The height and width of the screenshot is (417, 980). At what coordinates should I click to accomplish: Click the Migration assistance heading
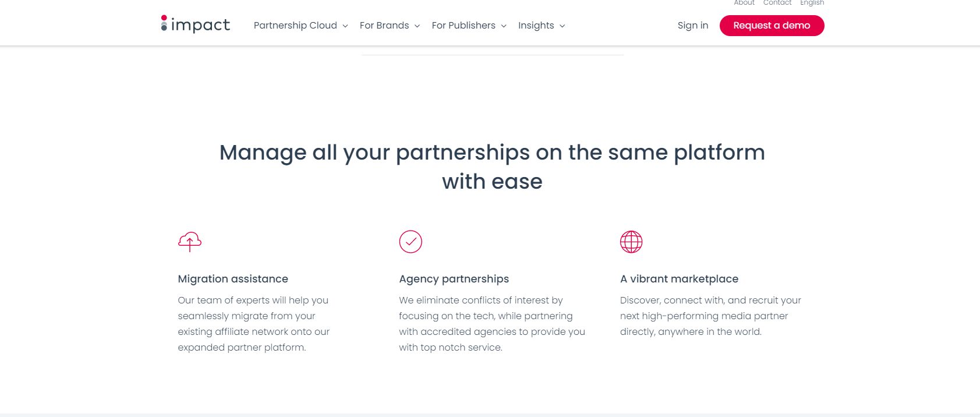(x=233, y=279)
